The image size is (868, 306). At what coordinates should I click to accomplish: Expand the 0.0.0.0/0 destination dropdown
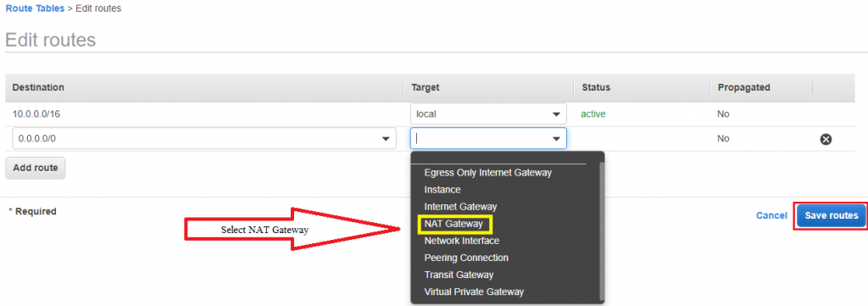(386, 139)
